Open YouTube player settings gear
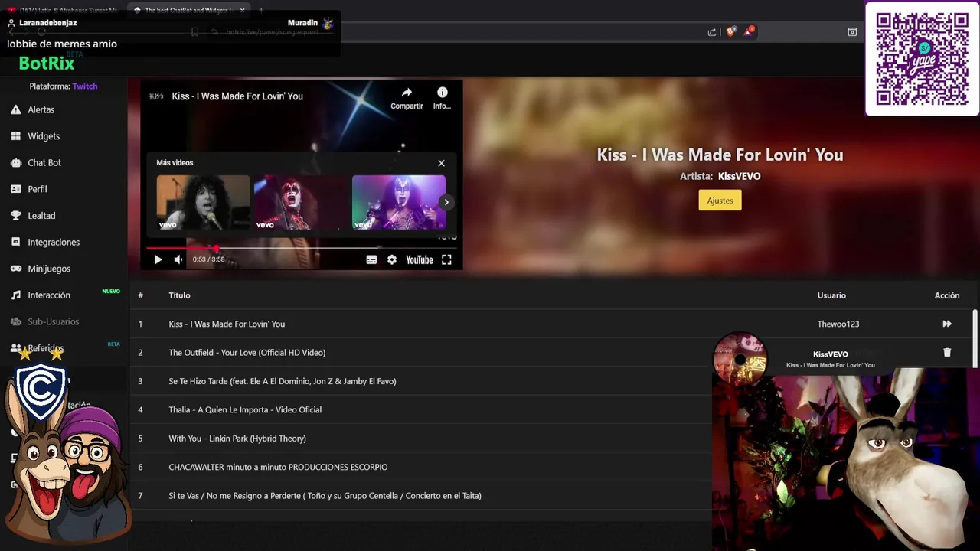The image size is (980, 551). coord(392,259)
